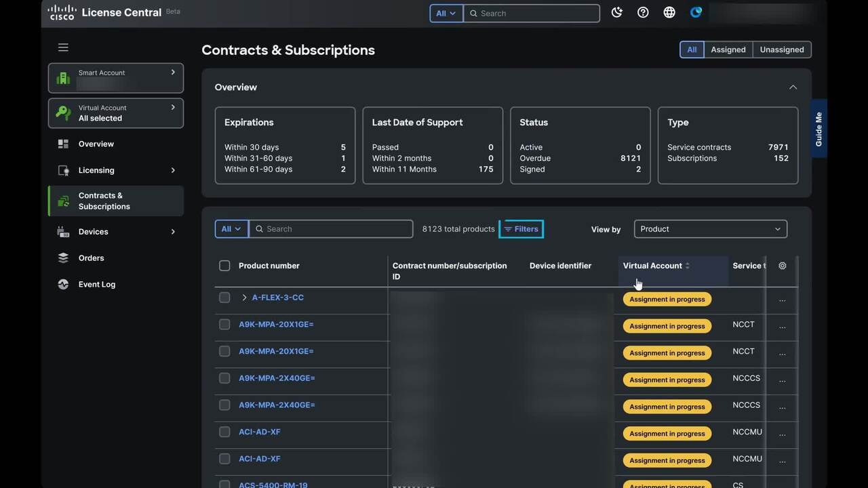Tick the checkbox for A-FLEX-3-CC
868x488 pixels.
(224, 297)
